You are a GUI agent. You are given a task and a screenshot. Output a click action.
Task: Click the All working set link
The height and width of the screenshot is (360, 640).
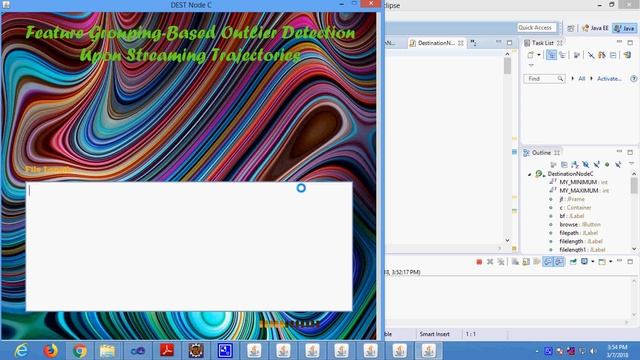click(x=582, y=78)
